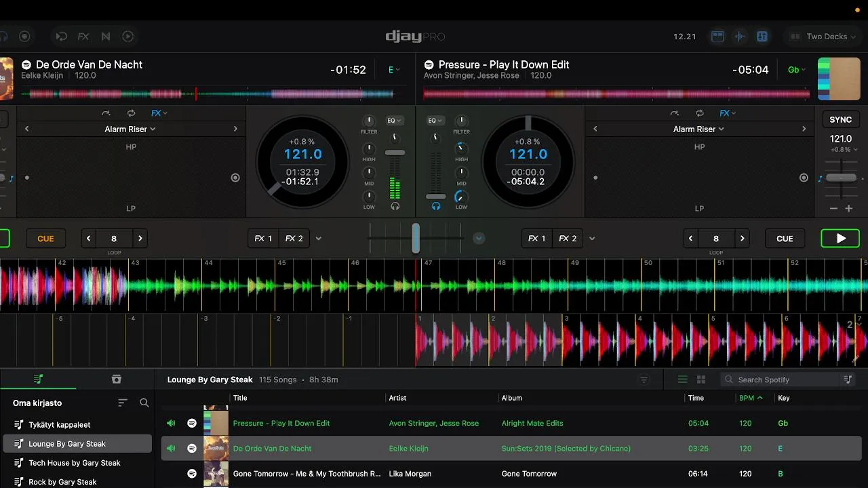This screenshot has height=488, width=868.
Task: Click the SYNC button on right deck
Action: (x=841, y=119)
